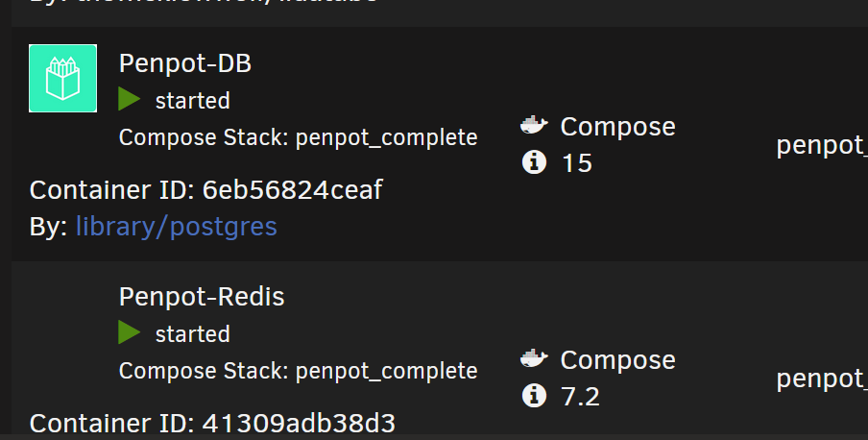Click the Compose label in Penpot-DB row
Screen dimensions: 868x440
(x=617, y=127)
